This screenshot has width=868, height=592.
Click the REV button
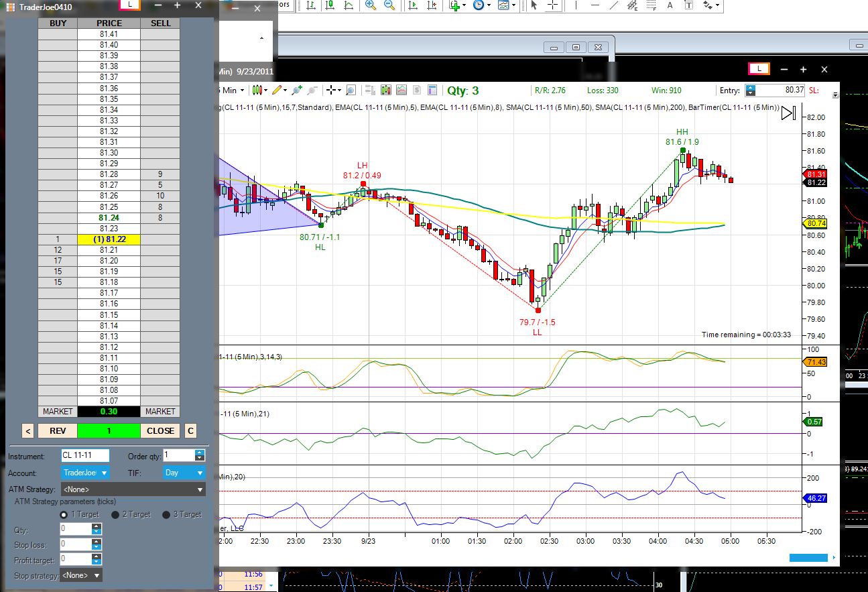(57, 430)
